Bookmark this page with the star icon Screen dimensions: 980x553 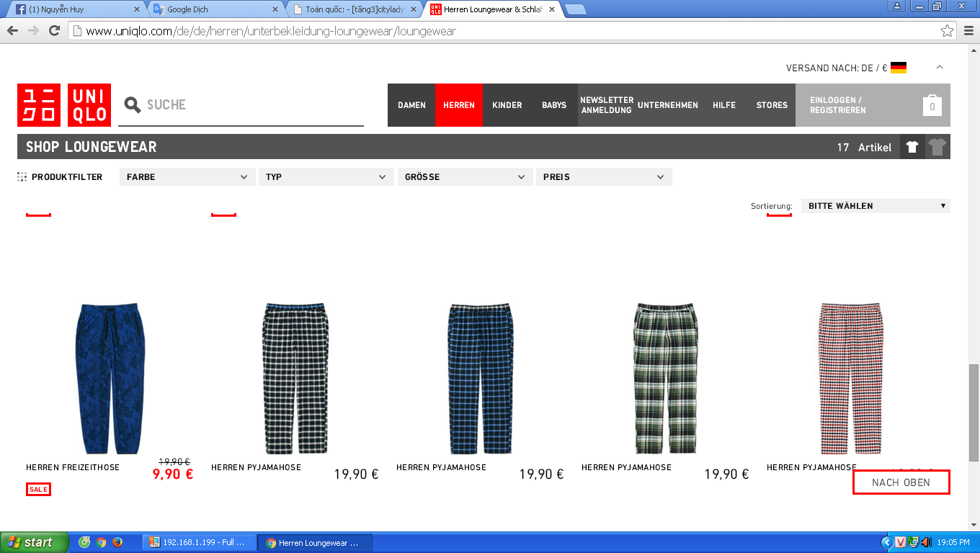point(947,31)
